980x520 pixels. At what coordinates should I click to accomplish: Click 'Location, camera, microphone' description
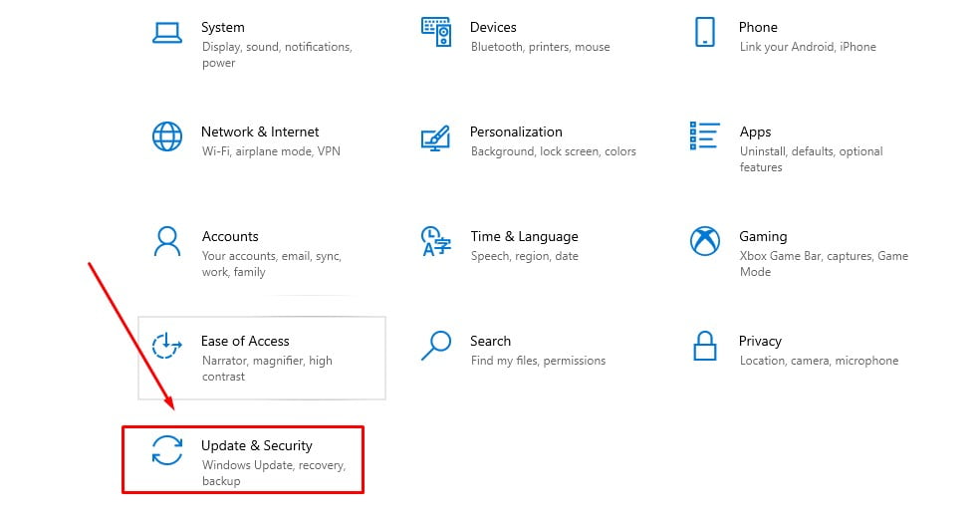(x=819, y=361)
